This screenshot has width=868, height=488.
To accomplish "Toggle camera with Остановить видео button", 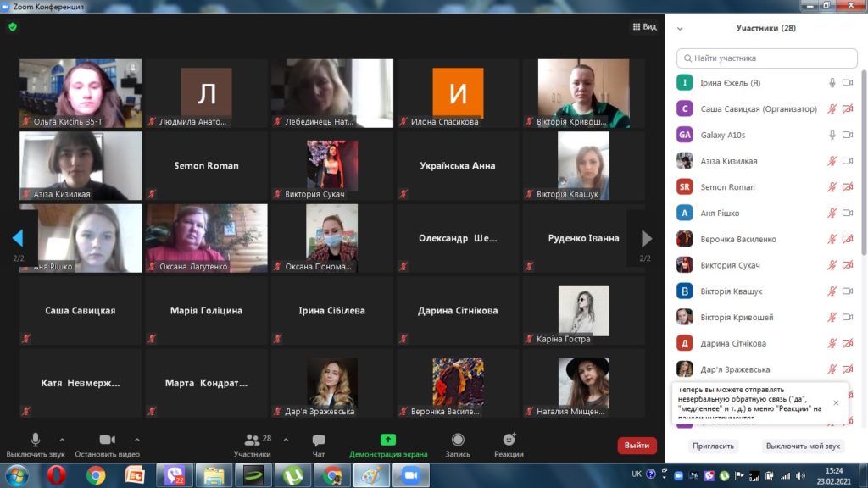I will [x=107, y=441].
